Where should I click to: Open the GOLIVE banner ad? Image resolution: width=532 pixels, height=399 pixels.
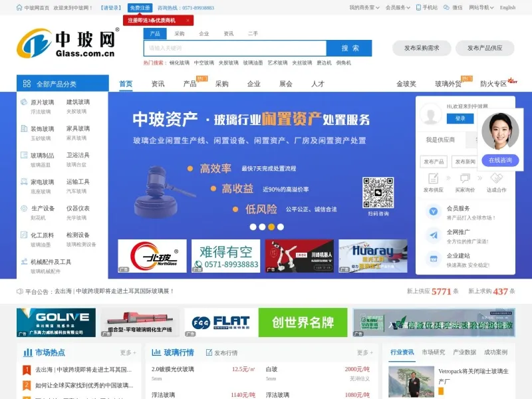tap(56, 323)
